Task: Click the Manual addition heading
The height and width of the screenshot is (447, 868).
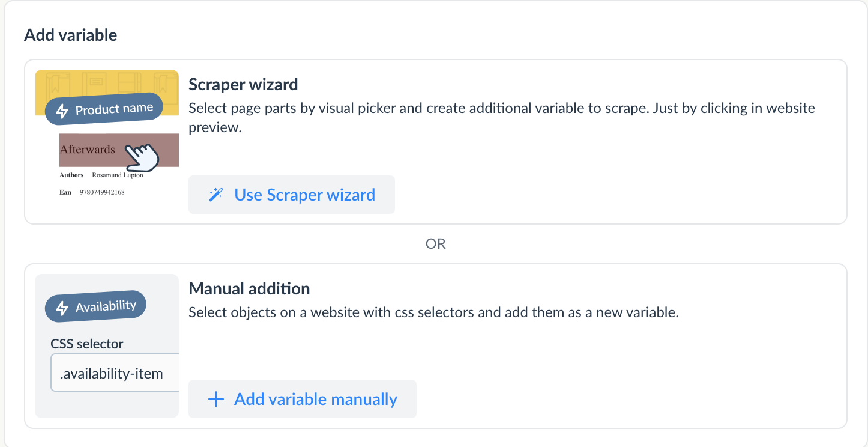Action: pyautogui.click(x=249, y=289)
